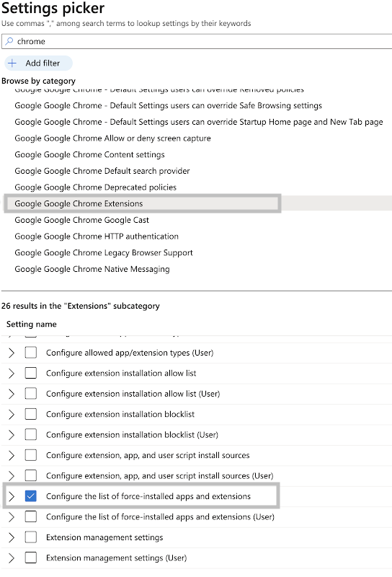Click 'Configure extension installation allow list' text

(121, 373)
